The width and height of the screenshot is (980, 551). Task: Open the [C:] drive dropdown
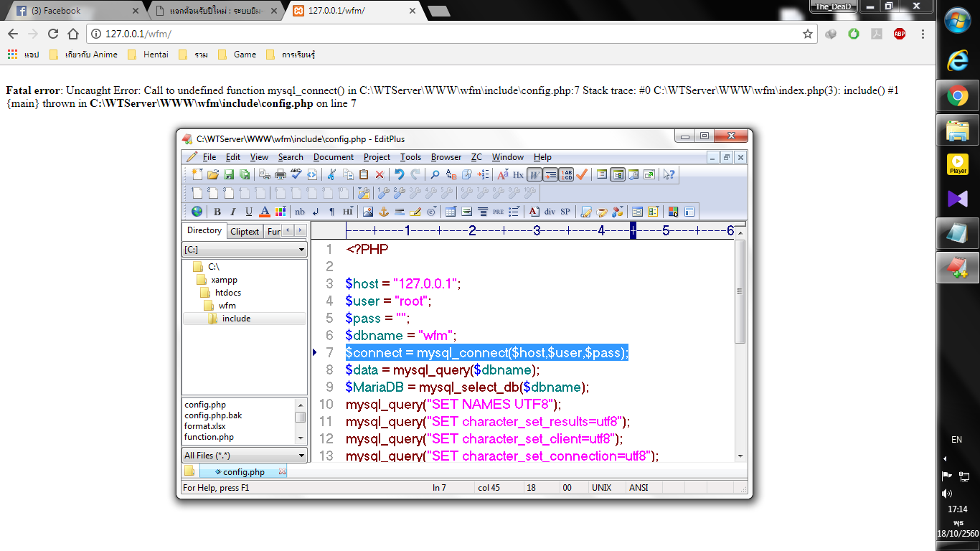301,250
